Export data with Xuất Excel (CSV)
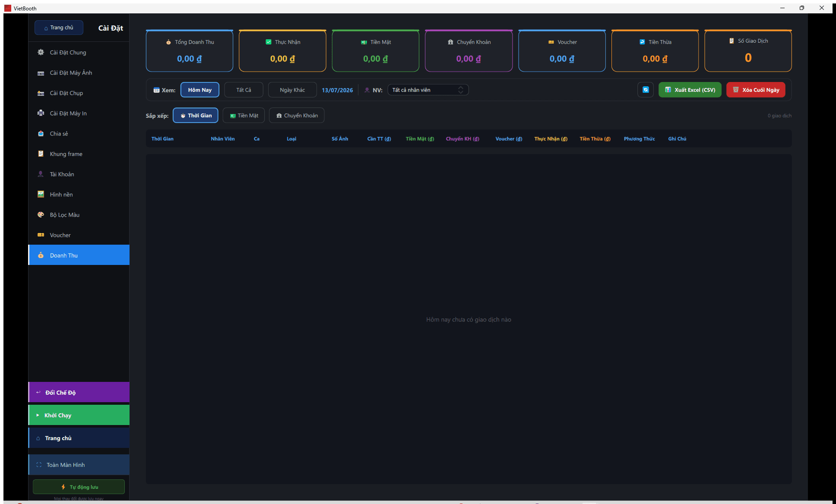The image size is (836, 504). click(x=690, y=90)
